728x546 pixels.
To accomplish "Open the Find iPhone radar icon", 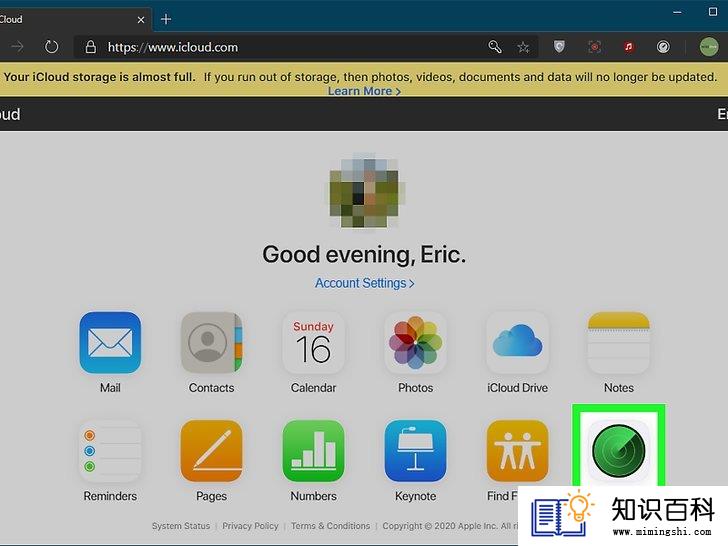I will [x=619, y=451].
